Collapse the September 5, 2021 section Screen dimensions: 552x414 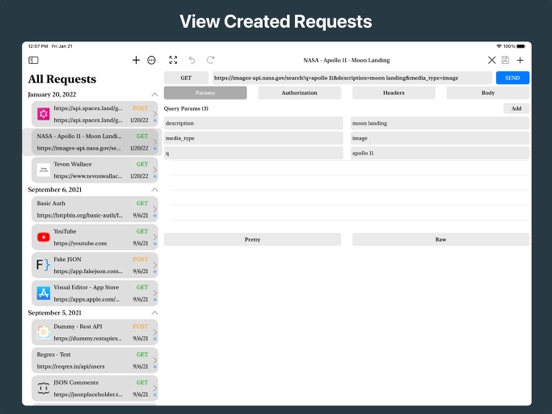point(154,313)
